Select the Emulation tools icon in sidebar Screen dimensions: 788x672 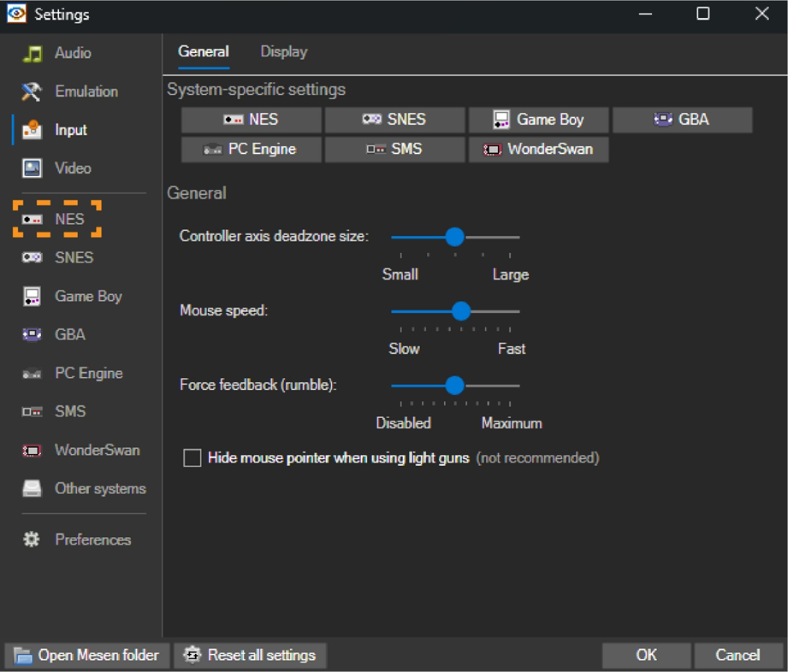32,91
